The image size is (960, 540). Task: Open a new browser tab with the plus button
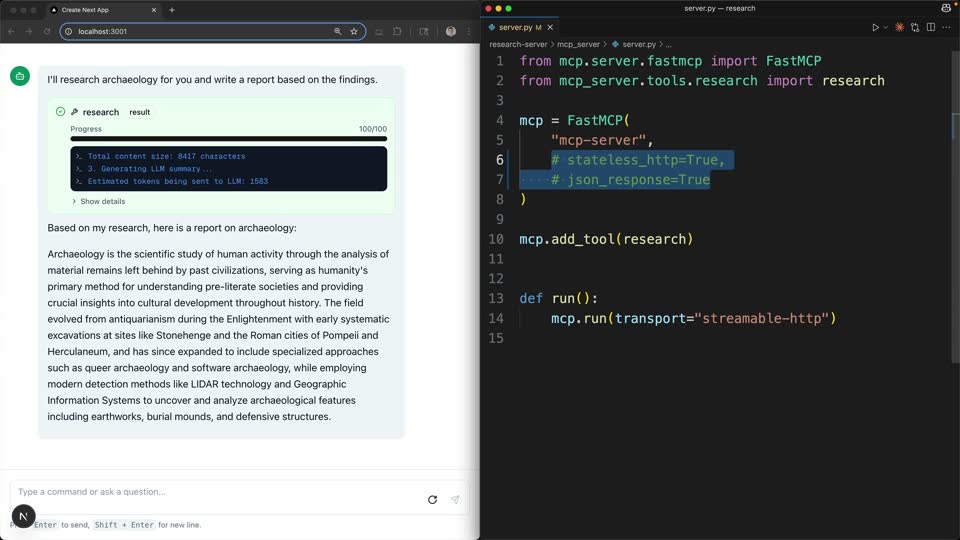171,10
